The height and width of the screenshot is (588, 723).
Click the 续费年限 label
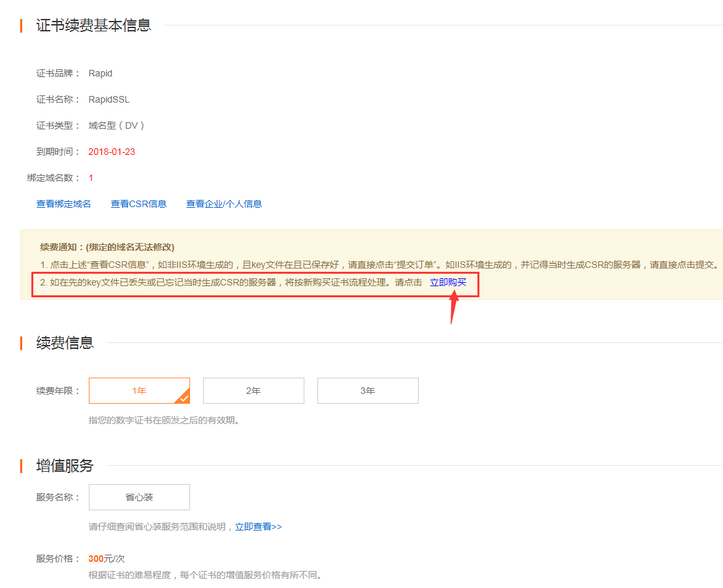click(57, 391)
